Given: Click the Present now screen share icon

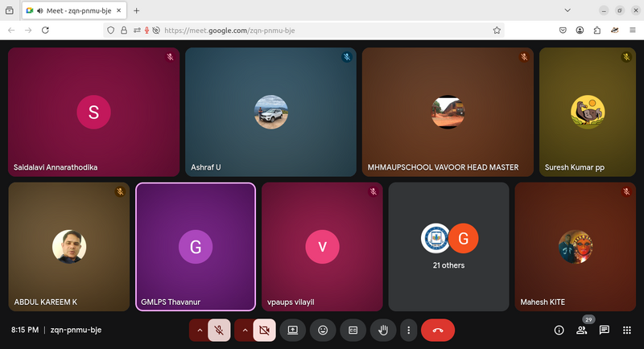Looking at the screenshot, I should tap(293, 330).
